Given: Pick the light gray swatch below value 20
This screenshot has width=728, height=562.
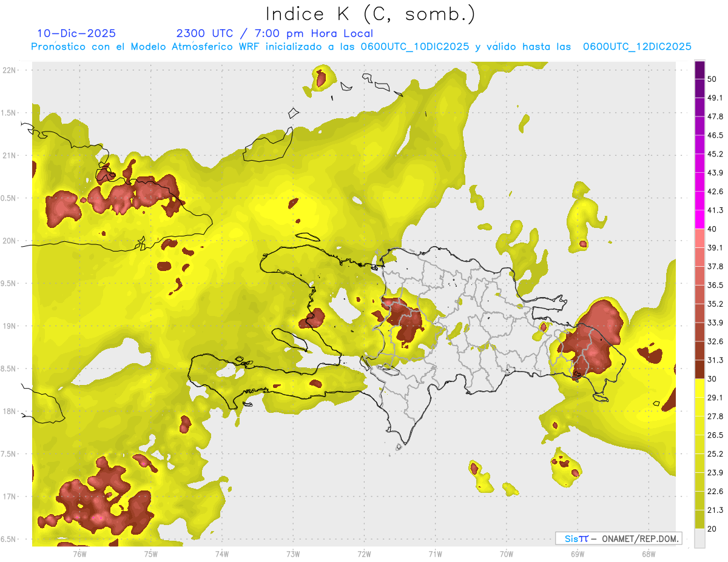Looking at the screenshot, I should click(699, 538).
